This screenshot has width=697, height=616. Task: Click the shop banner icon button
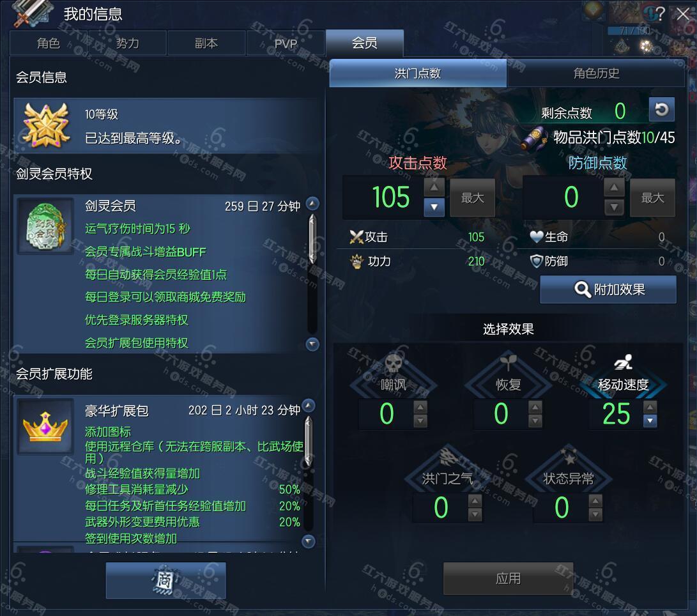coord(166,580)
